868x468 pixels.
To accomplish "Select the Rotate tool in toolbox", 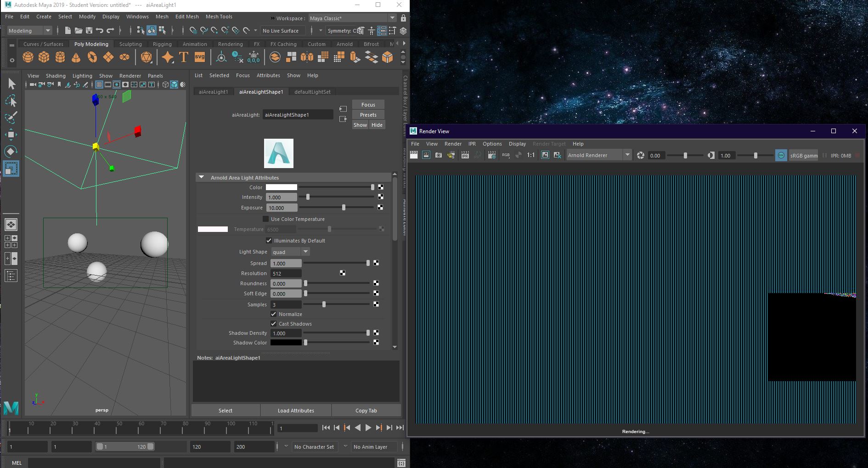I will point(11,151).
